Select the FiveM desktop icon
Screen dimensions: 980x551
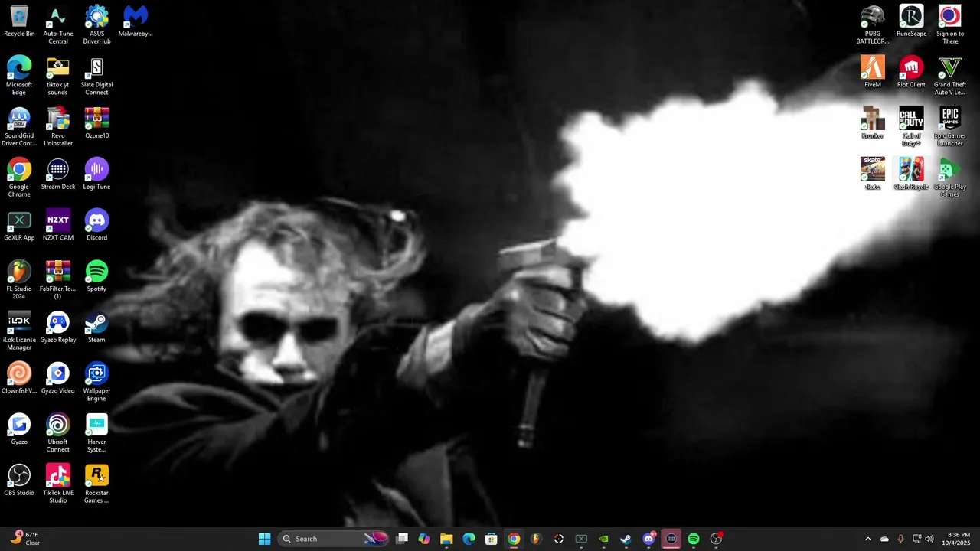tap(873, 72)
